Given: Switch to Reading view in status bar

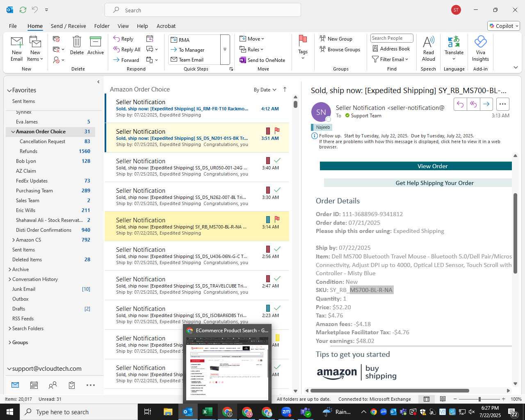Looking at the screenshot, I should click(443, 399).
